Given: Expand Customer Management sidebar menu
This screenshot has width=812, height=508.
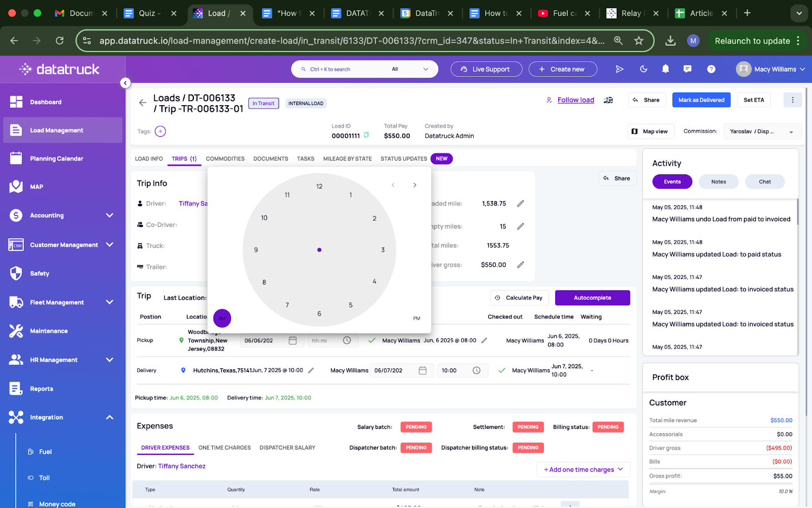Looking at the screenshot, I should coord(110,244).
